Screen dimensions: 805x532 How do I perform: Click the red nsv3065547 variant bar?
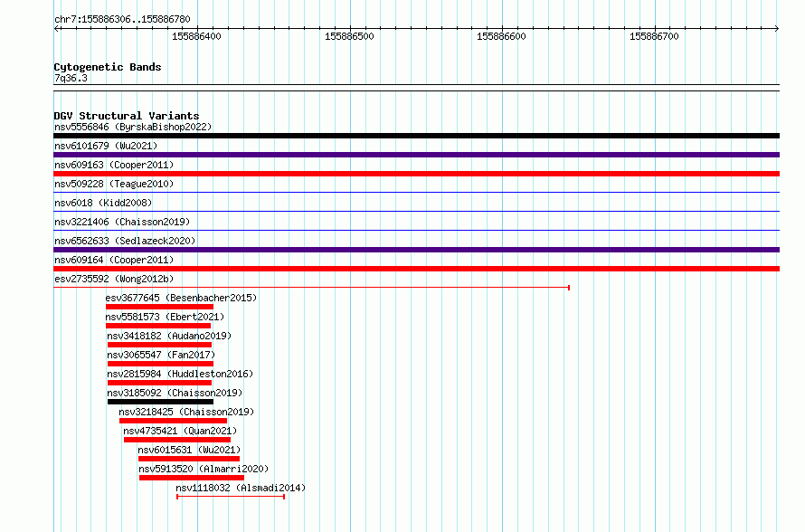(161, 364)
